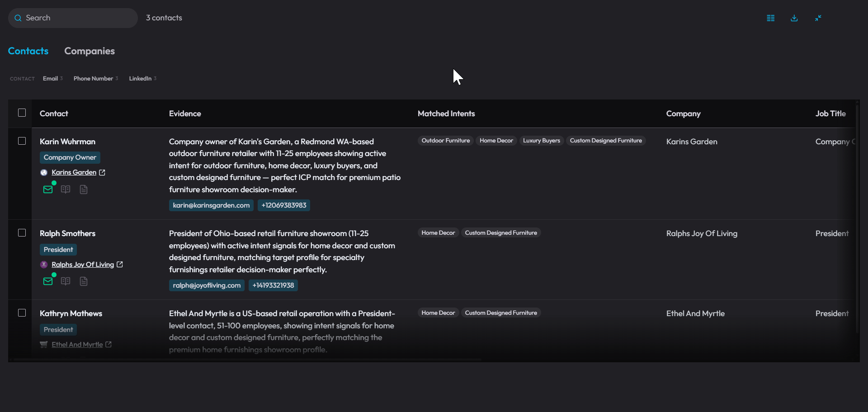Image resolution: width=868 pixels, height=412 pixels.
Task: Click the Kathryn Mathews contact name
Action: pyautogui.click(x=71, y=313)
